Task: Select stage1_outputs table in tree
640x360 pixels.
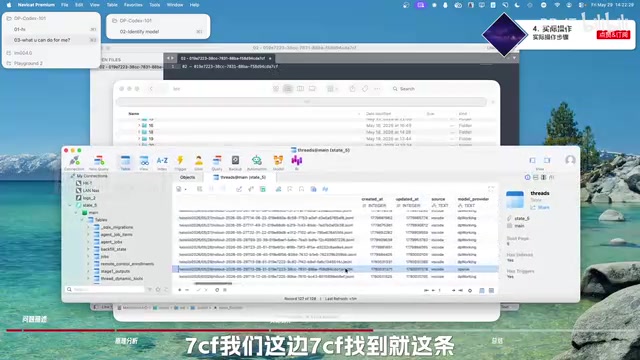Action: (x=112, y=271)
